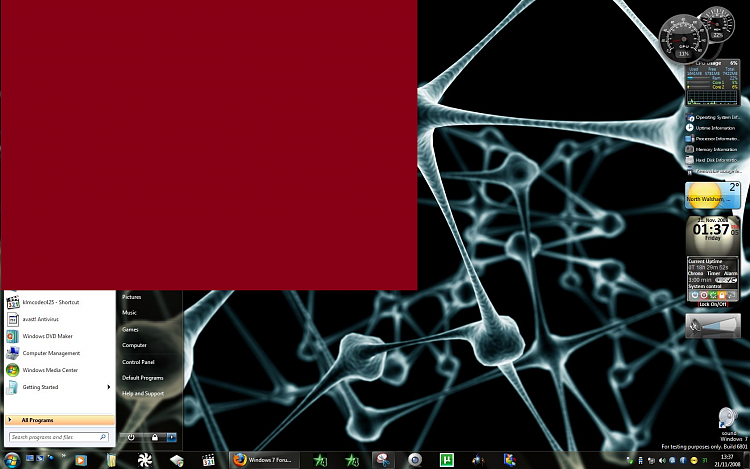Open Memory Information gadget entry
750x469 pixels.
[713, 149]
